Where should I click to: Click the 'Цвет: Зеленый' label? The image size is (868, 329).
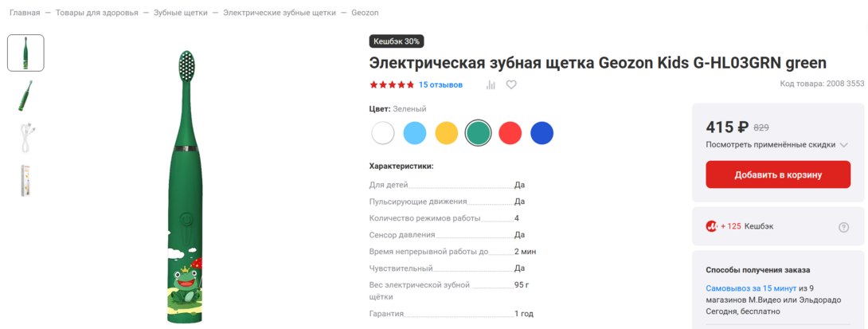(397, 109)
